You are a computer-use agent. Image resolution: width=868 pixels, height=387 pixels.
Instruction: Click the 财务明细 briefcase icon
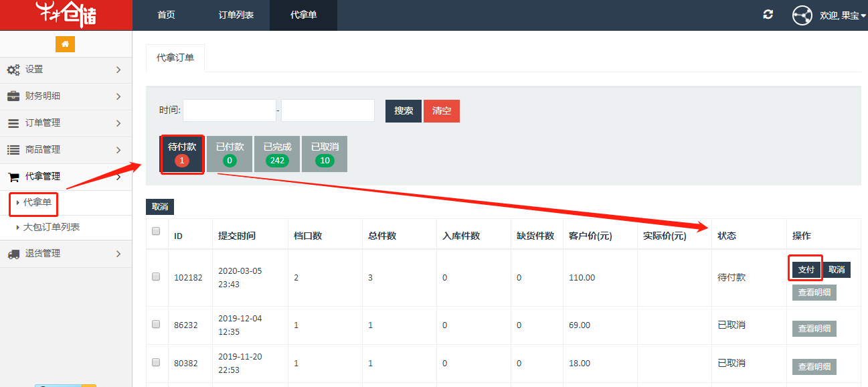(13, 96)
